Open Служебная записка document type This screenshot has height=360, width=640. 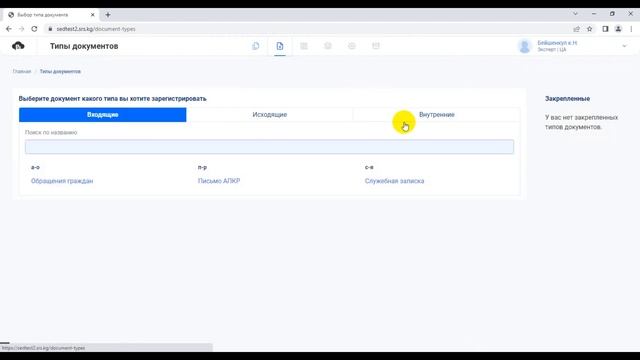click(x=394, y=181)
